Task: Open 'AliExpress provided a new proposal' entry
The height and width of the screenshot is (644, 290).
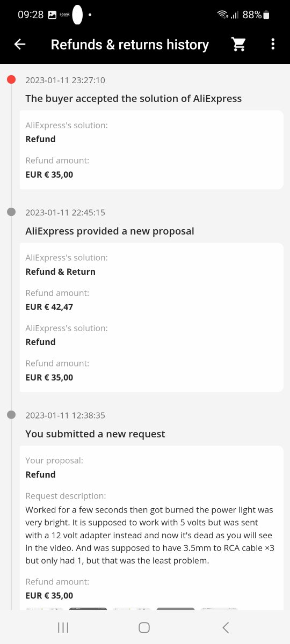Action: [x=110, y=231]
